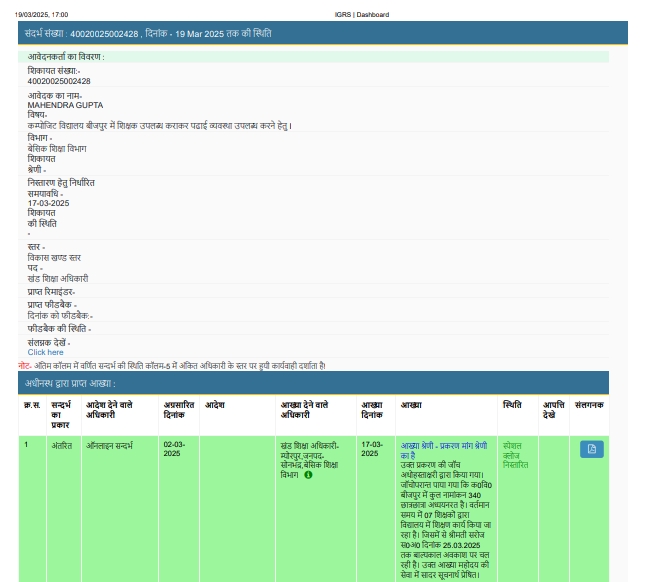Click the 'सन्दर्भ का प्रकार' column header
The image size is (645, 582).
(x=60, y=414)
